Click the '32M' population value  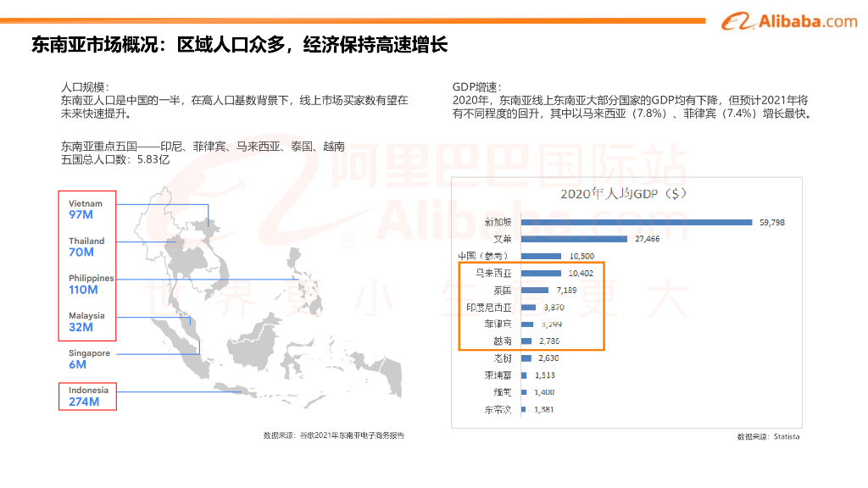(x=81, y=328)
